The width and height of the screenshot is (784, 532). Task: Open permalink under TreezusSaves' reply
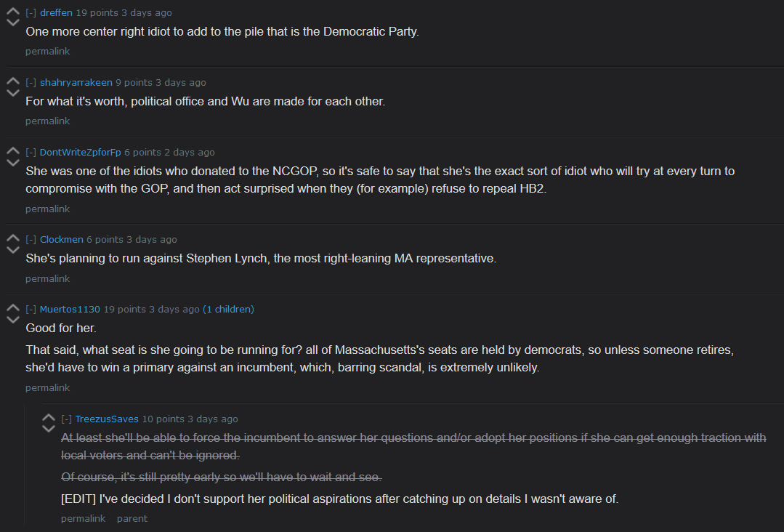(x=83, y=519)
